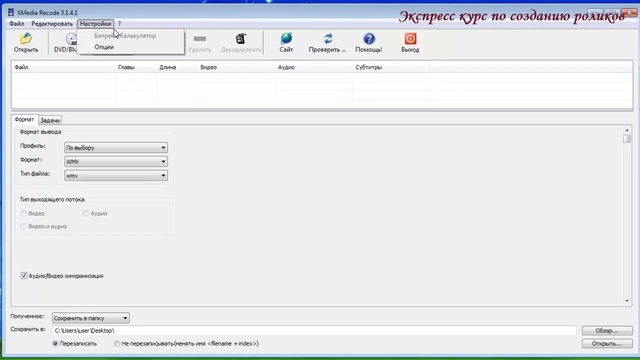This screenshot has height=360, width=640.
Task: Click the XMedia Recode title bar app icon
Action: click(11, 12)
